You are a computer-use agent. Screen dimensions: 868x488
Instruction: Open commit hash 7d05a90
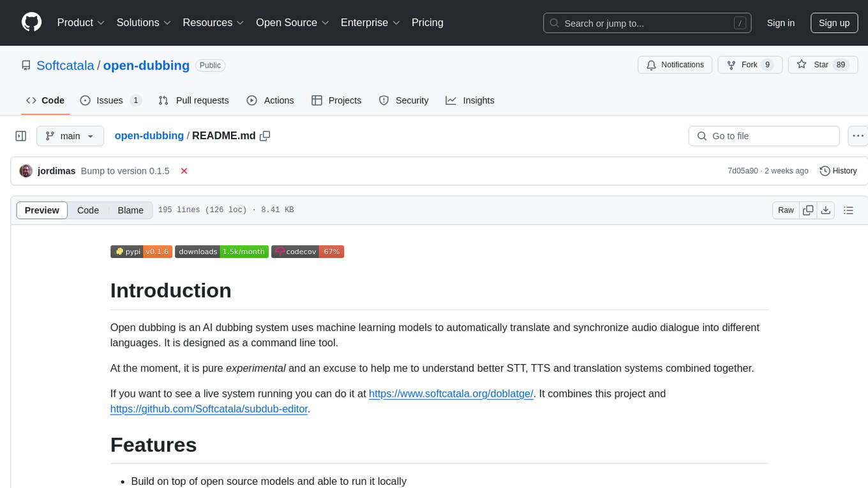click(743, 171)
